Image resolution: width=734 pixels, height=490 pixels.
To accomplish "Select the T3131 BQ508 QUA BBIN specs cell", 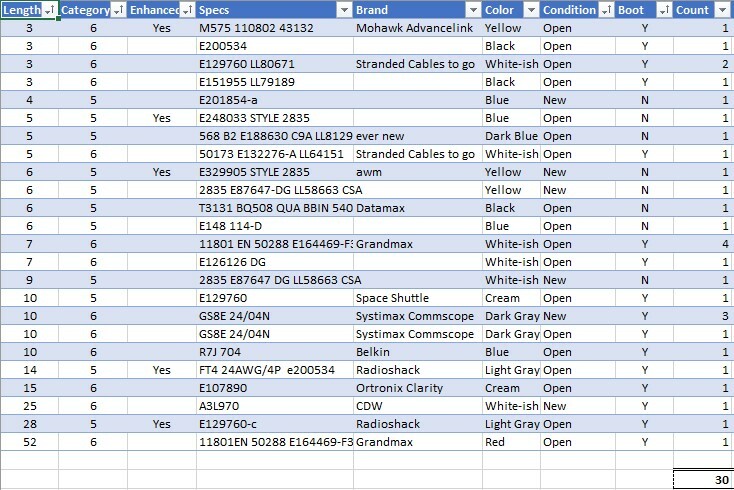I will (275, 208).
